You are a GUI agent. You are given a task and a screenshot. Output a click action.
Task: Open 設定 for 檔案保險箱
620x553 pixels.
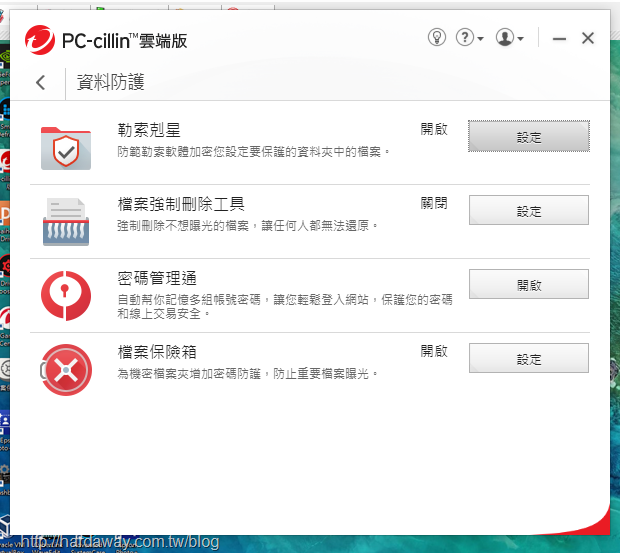[529, 358]
